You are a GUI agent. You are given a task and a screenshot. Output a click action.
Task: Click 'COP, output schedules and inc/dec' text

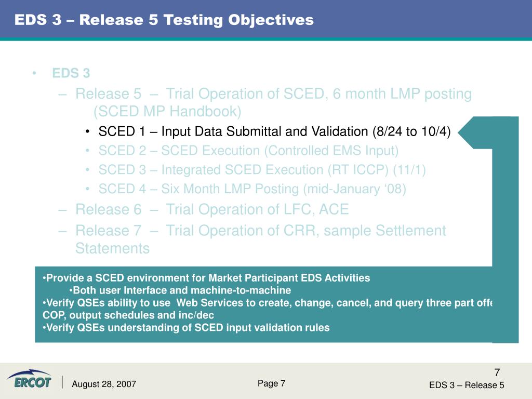[128, 315]
